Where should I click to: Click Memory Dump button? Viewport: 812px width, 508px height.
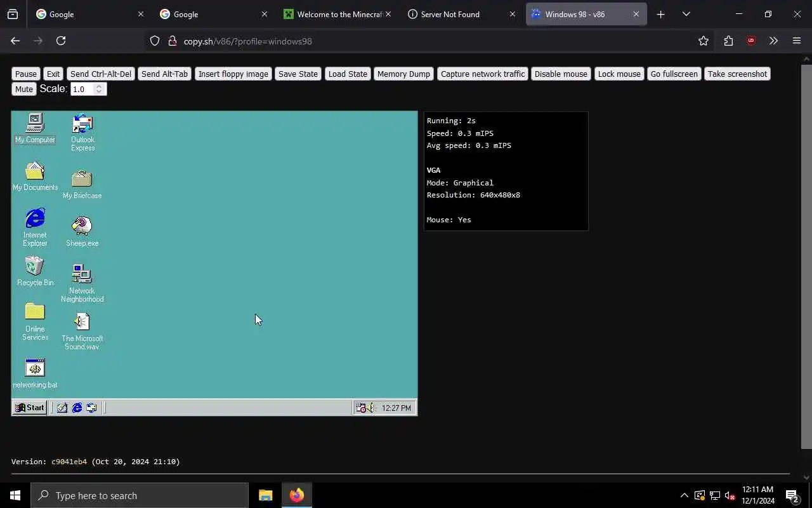pos(403,74)
